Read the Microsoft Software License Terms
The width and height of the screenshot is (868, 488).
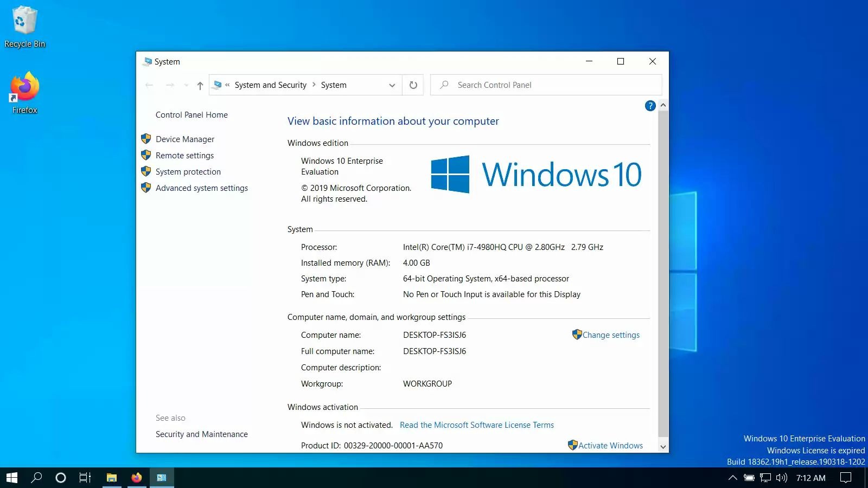point(476,425)
